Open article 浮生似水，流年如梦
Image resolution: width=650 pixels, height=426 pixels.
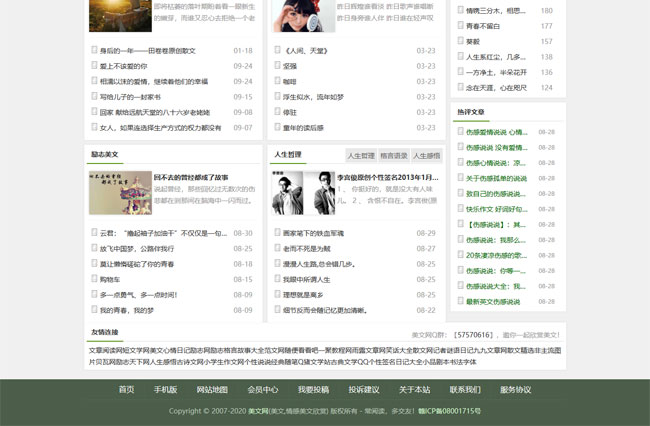coord(313,97)
